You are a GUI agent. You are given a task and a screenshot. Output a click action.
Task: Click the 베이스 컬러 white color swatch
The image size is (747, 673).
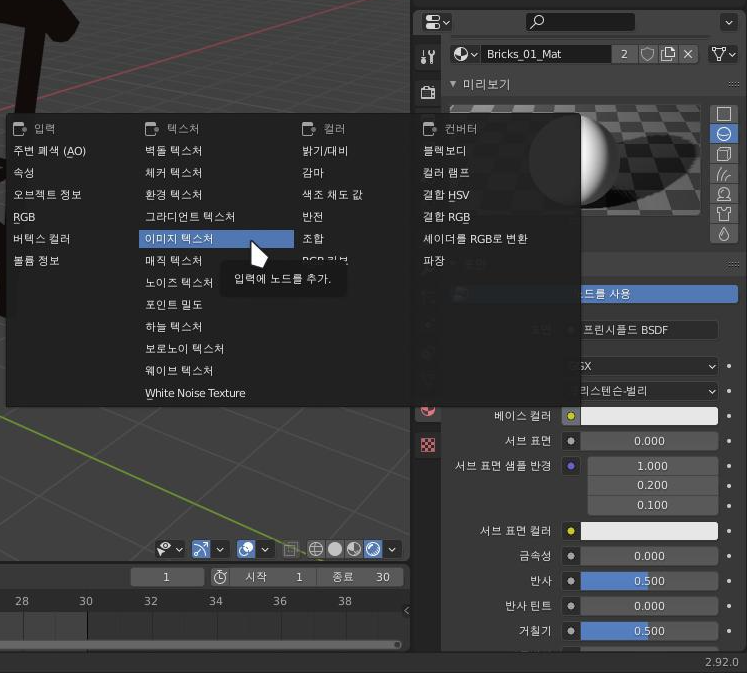click(649, 416)
